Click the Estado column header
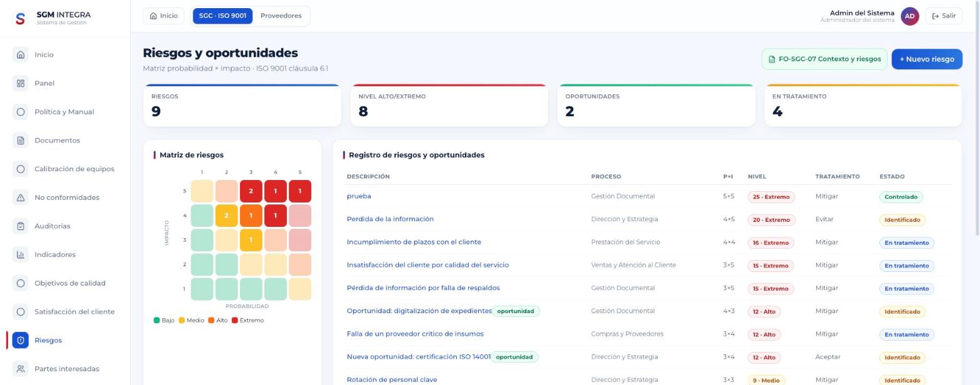The width and height of the screenshot is (980, 385). [x=892, y=176]
